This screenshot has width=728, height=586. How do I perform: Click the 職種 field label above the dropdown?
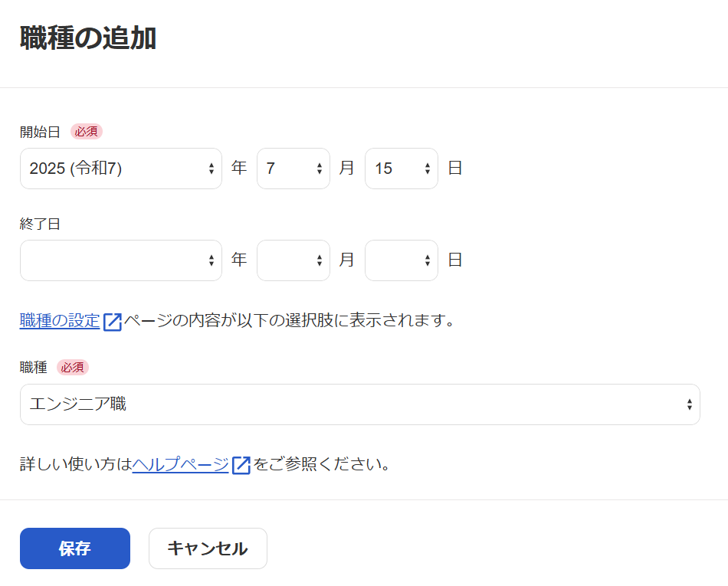[x=34, y=368]
